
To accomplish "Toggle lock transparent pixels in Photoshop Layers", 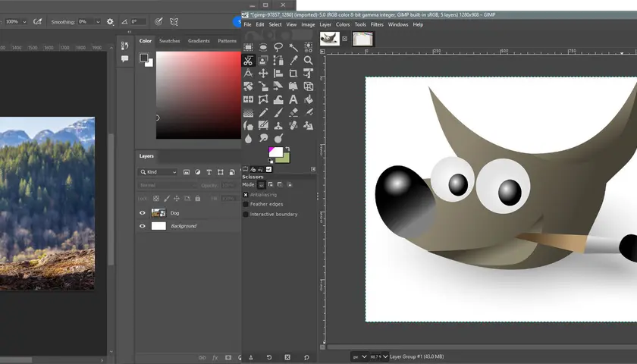I will tap(156, 199).
